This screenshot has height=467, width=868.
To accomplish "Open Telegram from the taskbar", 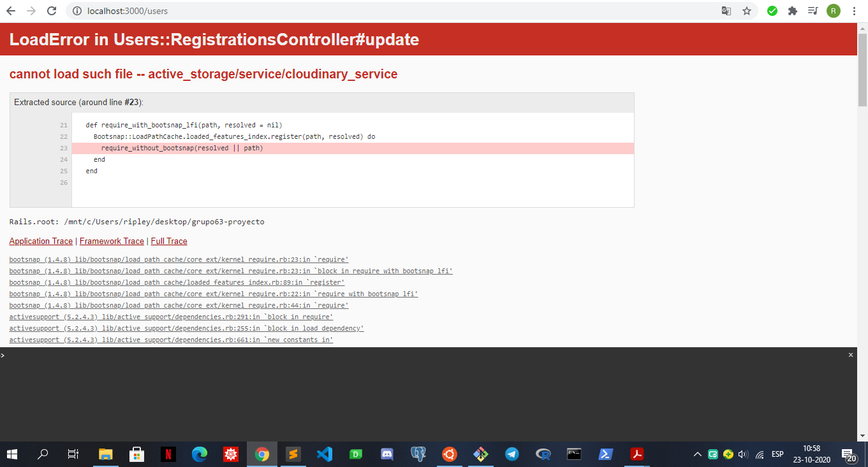I will [511, 454].
